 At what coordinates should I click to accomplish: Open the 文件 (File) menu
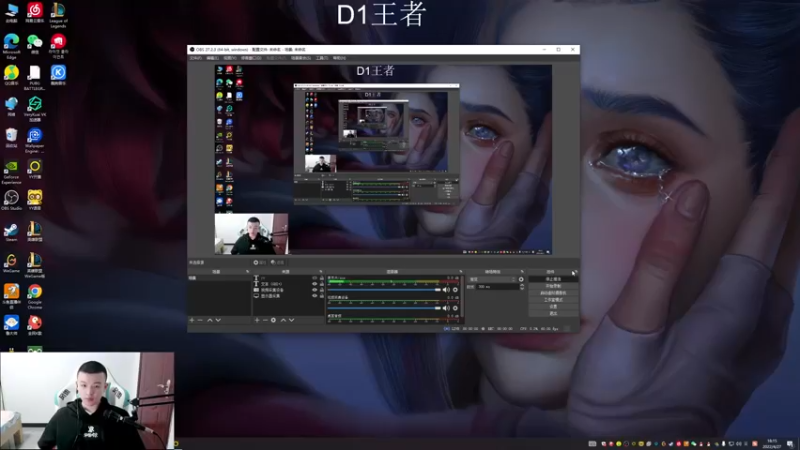coord(195,58)
